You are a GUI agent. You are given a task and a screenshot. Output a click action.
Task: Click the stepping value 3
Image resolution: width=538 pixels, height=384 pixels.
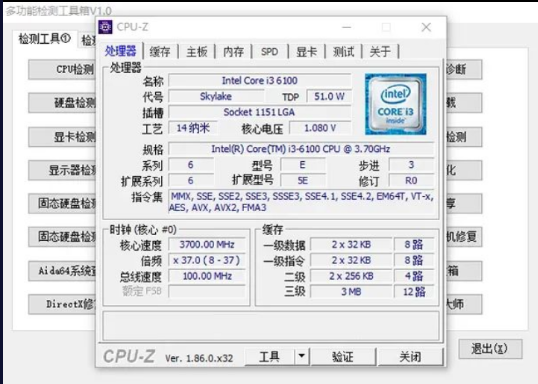[x=411, y=165]
